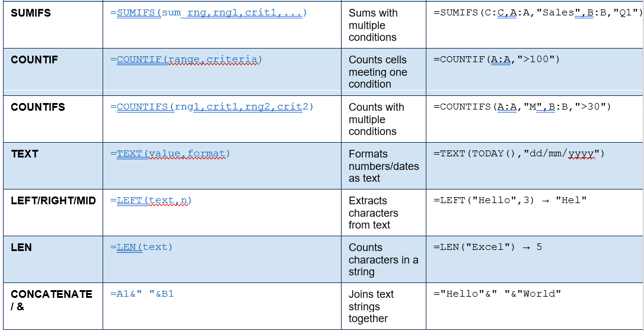The height and width of the screenshot is (331, 644).
Task: Open the =LEFT(text,n) syntax link
Action: pos(151,200)
